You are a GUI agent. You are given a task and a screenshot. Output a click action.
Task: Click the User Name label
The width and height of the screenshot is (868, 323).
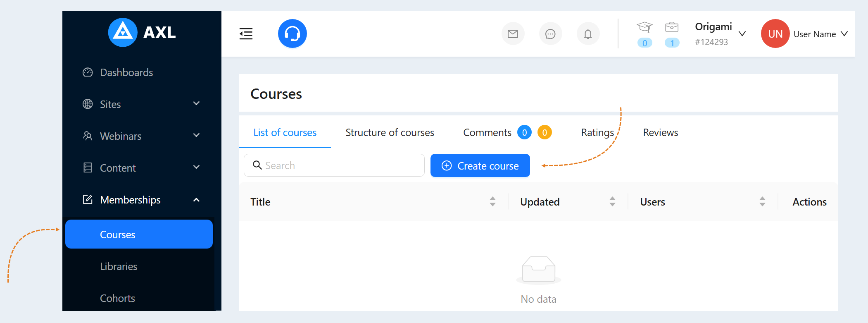[x=815, y=34]
